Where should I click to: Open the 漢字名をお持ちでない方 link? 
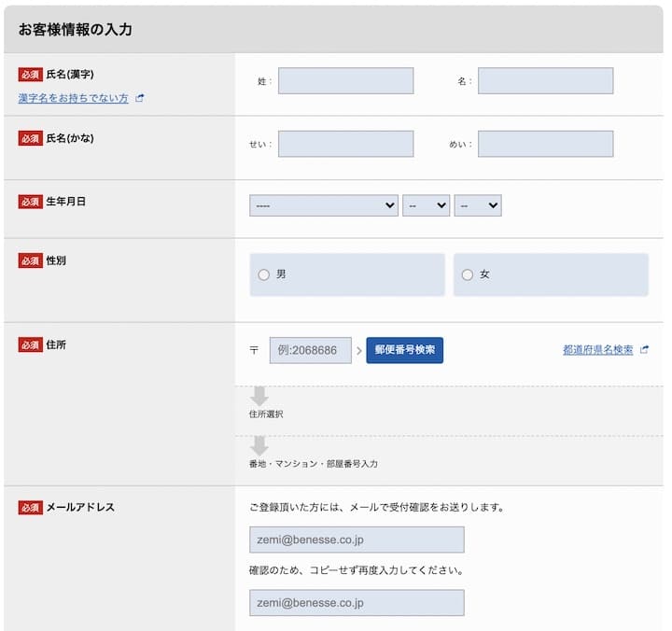(x=73, y=98)
